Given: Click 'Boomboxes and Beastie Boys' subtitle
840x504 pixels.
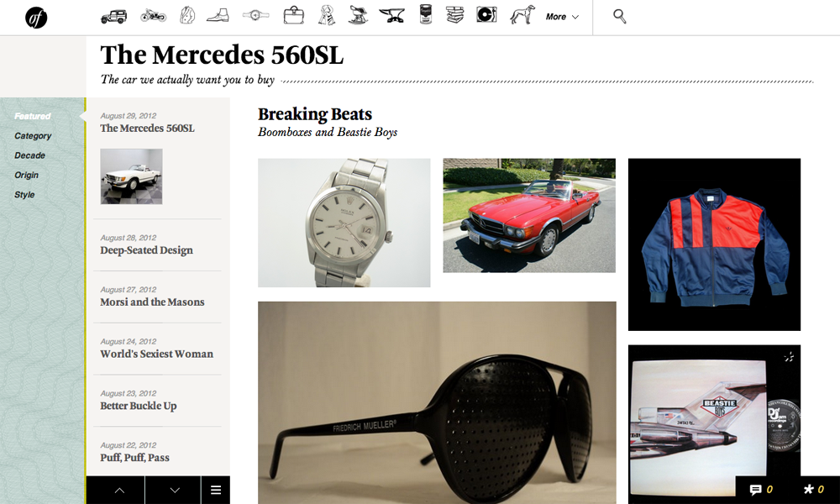Looking at the screenshot, I should [328, 132].
